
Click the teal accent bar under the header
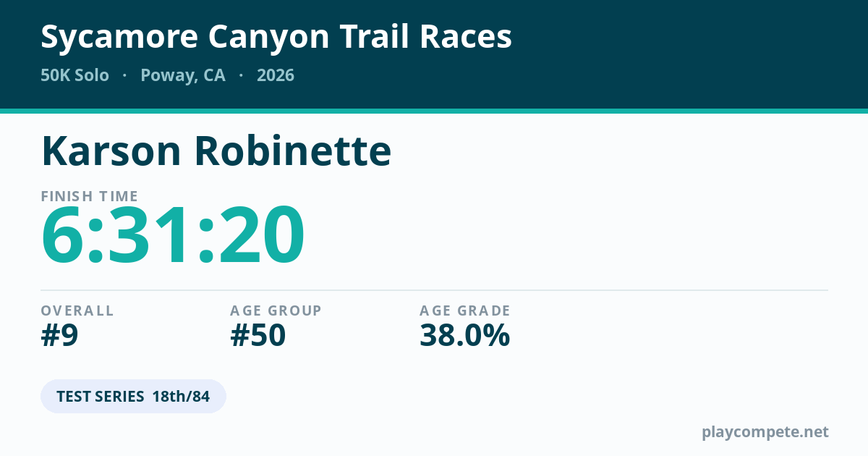point(434,111)
